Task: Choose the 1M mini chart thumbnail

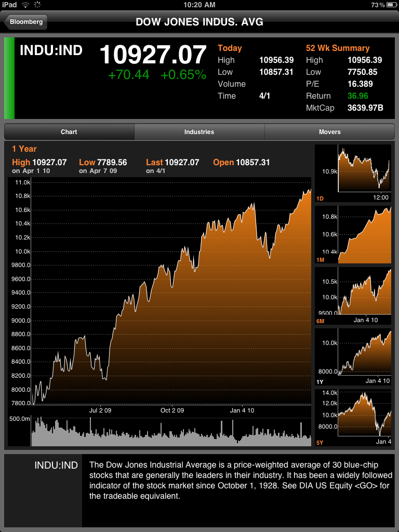Action: click(353, 234)
